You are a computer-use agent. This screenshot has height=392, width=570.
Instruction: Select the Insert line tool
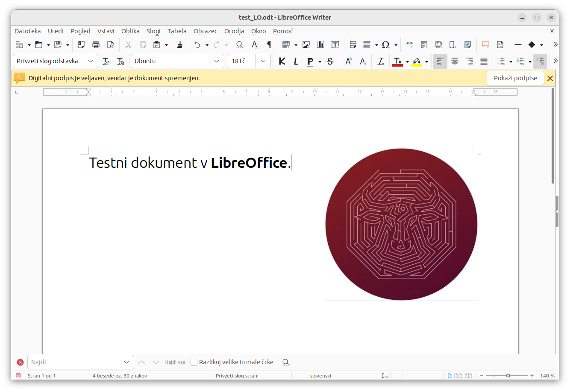pyautogui.click(x=518, y=44)
